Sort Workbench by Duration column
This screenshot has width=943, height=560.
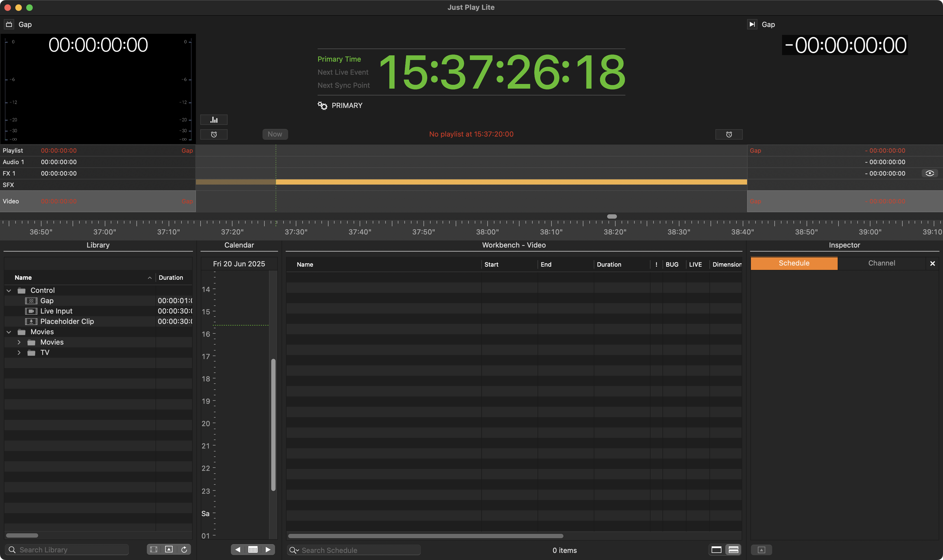pyautogui.click(x=622, y=264)
